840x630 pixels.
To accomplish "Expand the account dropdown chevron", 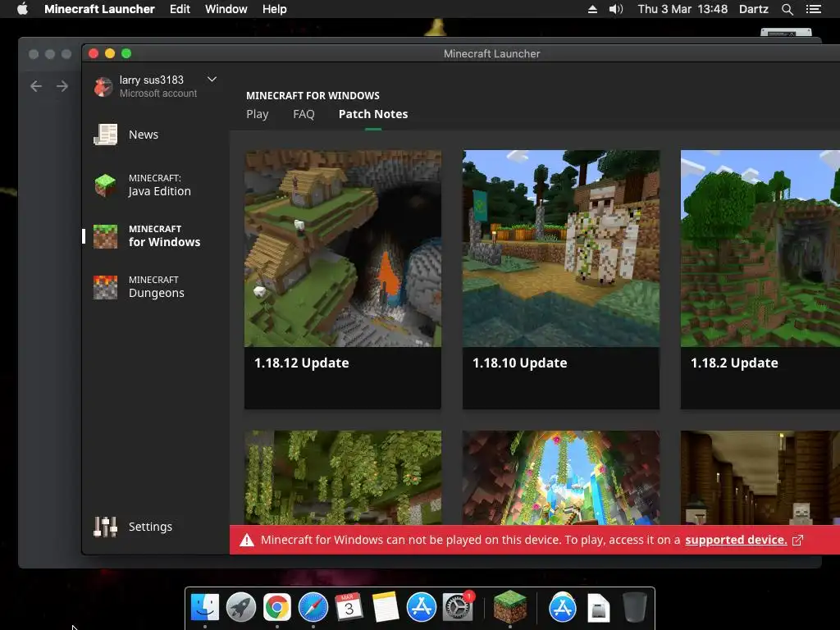I will click(x=212, y=80).
